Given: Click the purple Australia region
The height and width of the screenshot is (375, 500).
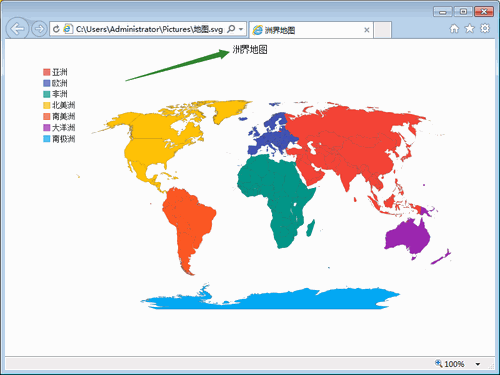Looking at the screenshot, I should pyautogui.click(x=408, y=237).
